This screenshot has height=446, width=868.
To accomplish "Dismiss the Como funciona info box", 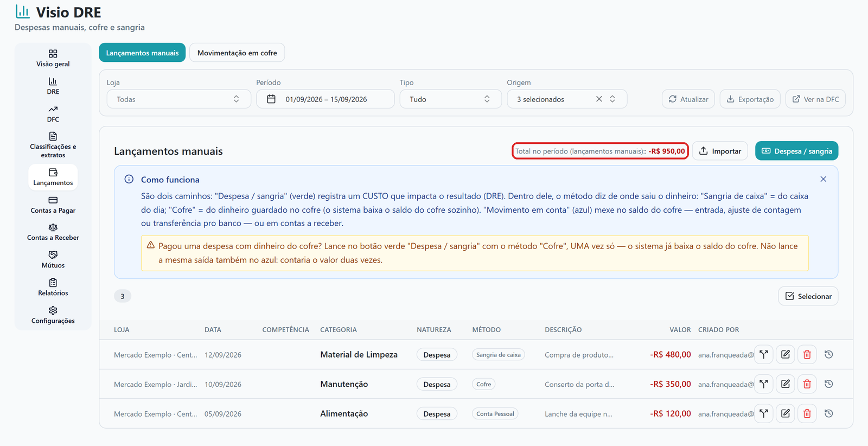I will click(823, 179).
